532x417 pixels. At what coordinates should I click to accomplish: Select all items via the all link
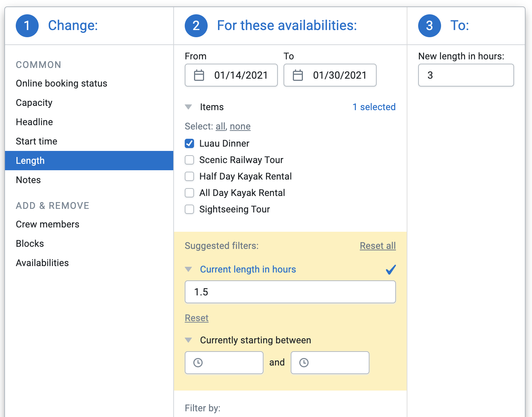(220, 126)
